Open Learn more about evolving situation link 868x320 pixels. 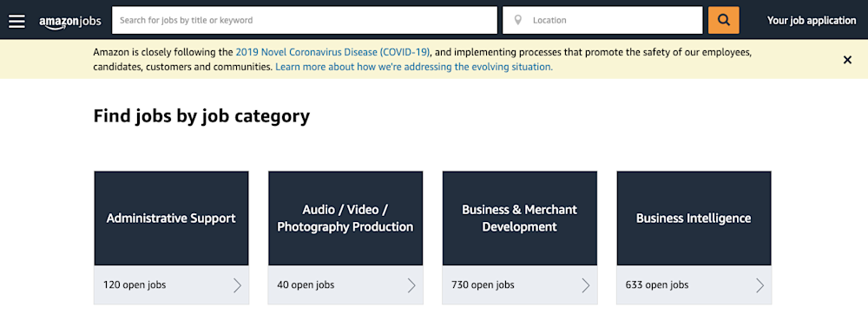[x=414, y=67]
